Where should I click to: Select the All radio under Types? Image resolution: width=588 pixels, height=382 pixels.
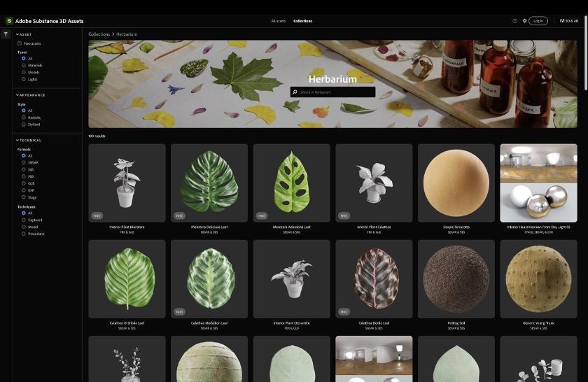click(24, 59)
